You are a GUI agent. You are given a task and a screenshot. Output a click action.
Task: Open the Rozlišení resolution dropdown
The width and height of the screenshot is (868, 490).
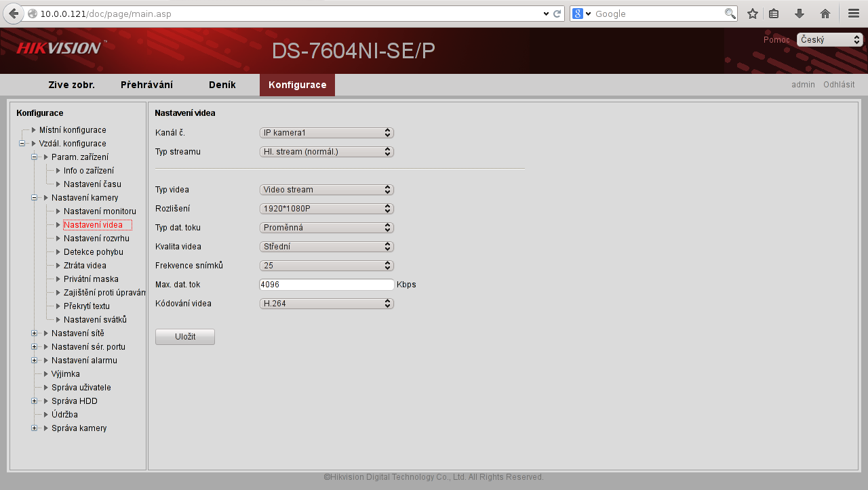(x=326, y=209)
